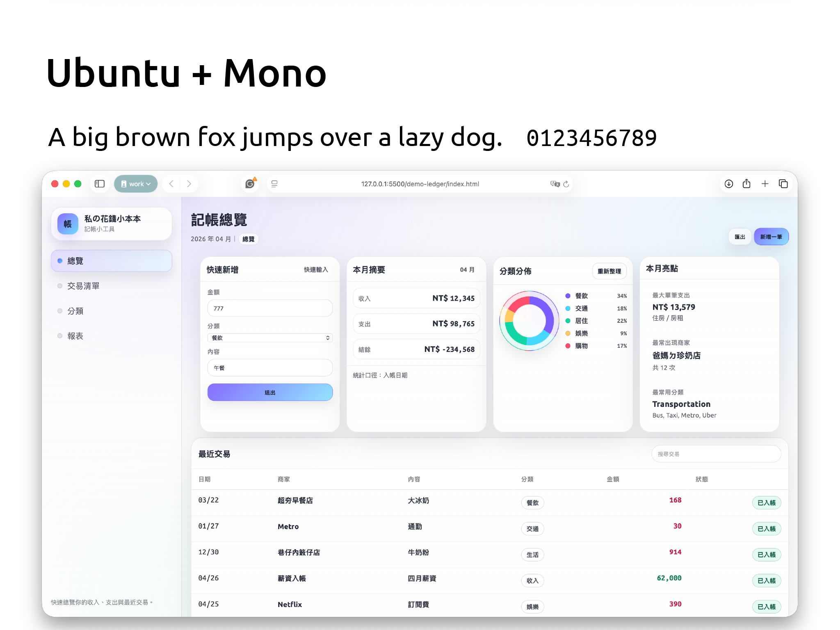840x630 pixels.
Task: Open the Share sheet icon
Action: tap(746, 184)
